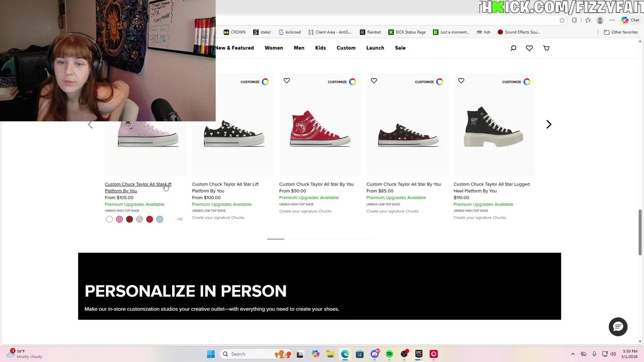This screenshot has width=644, height=362.
Task: Open the browser favorites list icon
Action: click(588, 20)
